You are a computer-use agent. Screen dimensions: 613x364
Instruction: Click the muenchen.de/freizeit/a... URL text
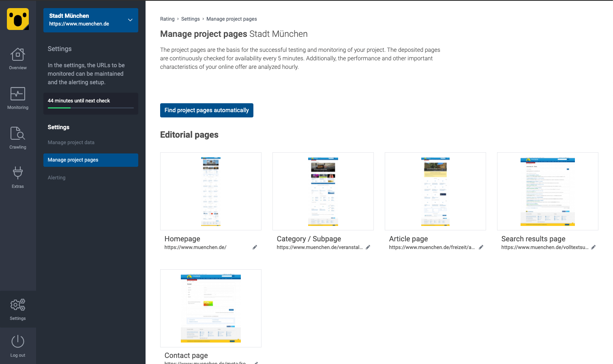pyautogui.click(x=432, y=247)
